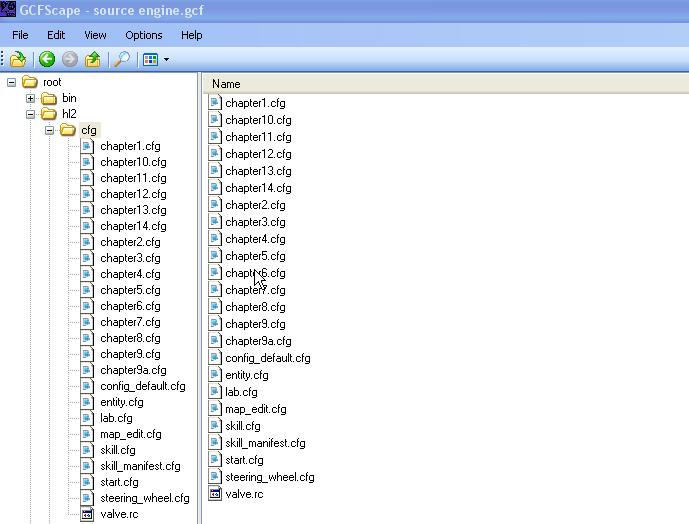This screenshot has width=689, height=524.
Task: Select the root folder in tree
Action: pos(52,82)
